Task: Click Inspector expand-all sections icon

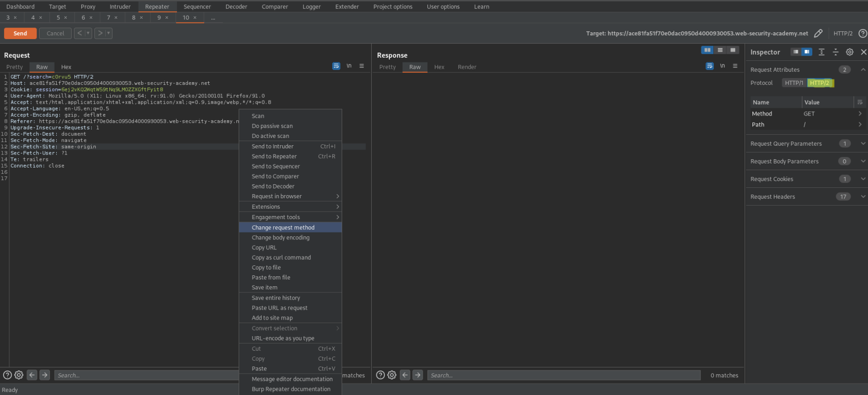Action: pyautogui.click(x=821, y=52)
